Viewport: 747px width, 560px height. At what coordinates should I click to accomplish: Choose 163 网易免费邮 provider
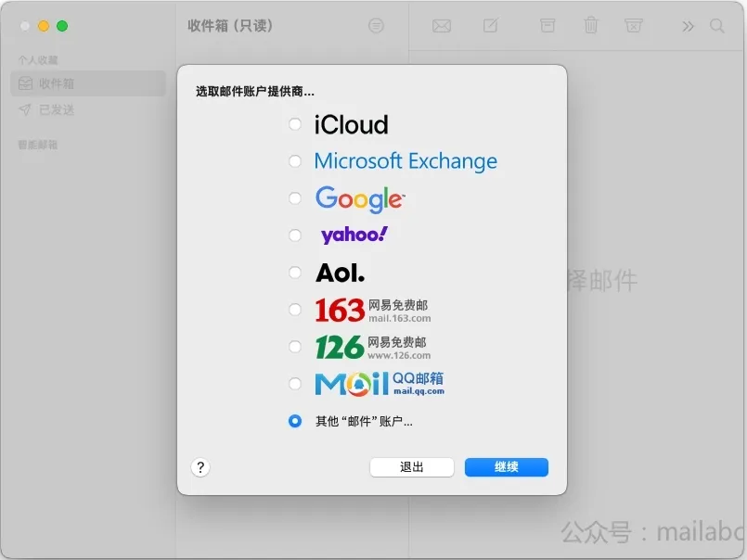[x=295, y=310]
